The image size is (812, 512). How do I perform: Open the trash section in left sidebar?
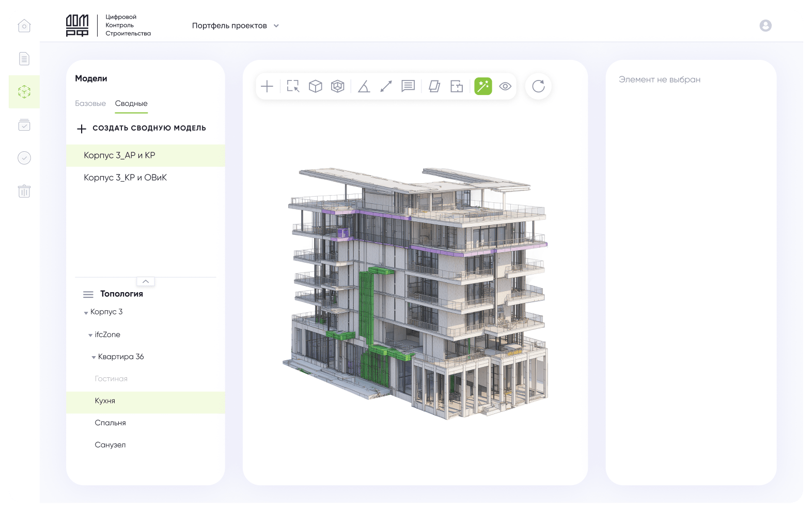coord(24,191)
